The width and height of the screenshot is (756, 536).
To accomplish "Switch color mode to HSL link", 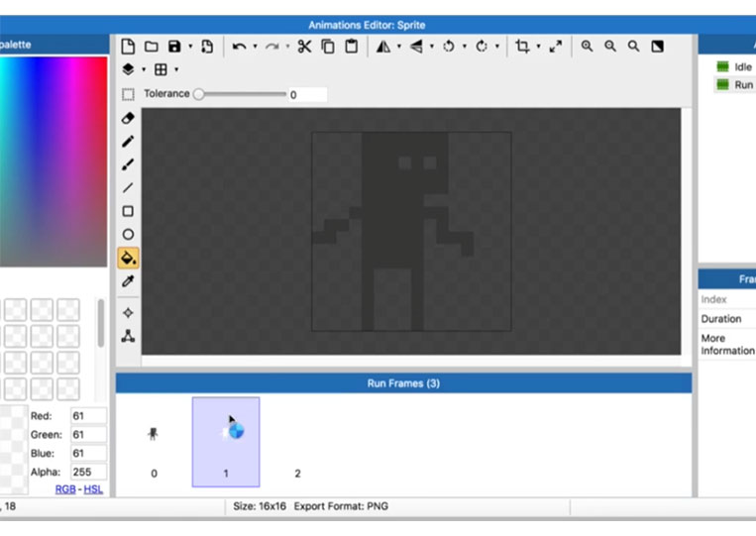I will click(x=93, y=489).
